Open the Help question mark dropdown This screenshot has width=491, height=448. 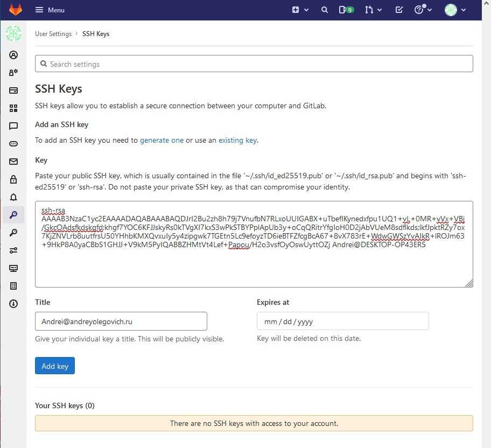[x=423, y=10]
